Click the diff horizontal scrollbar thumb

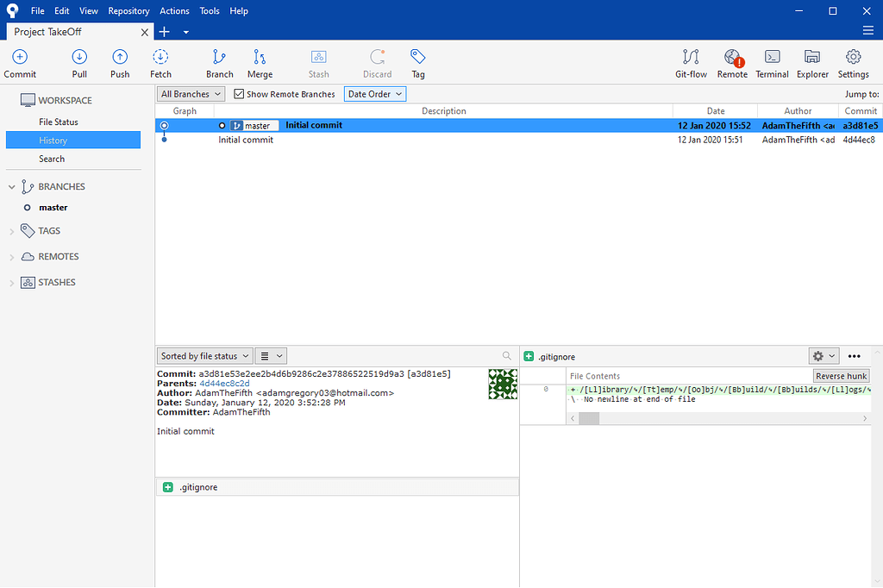589,418
